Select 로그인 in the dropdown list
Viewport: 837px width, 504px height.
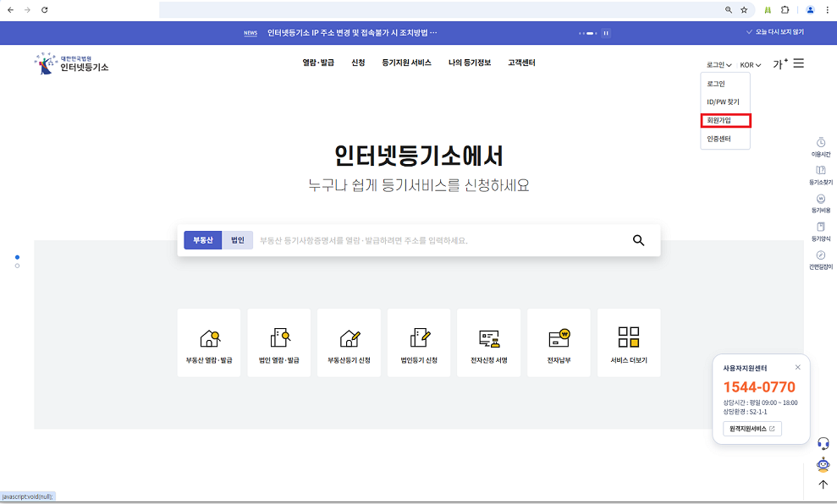[x=716, y=84]
